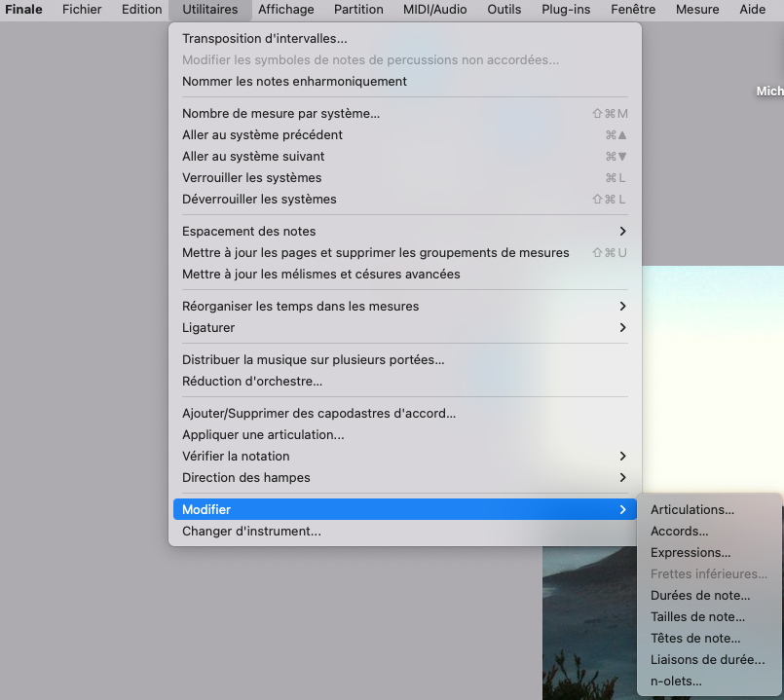Viewport: 784px width, 700px height.
Task: Select Accords in Modifier submenu
Action: (x=680, y=532)
